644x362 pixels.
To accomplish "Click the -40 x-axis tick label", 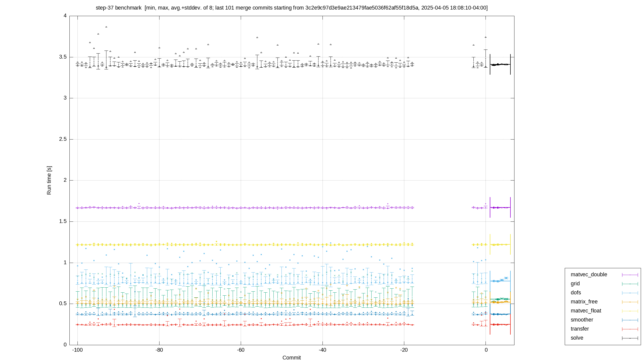I will (x=323, y=350).
